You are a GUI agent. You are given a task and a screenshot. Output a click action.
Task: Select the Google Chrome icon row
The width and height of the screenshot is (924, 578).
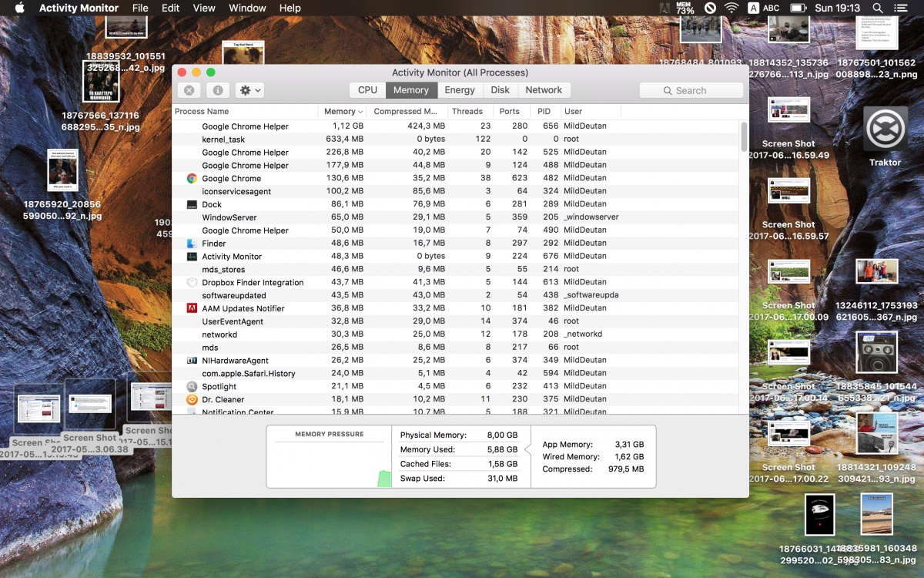(x=192, y=178)
